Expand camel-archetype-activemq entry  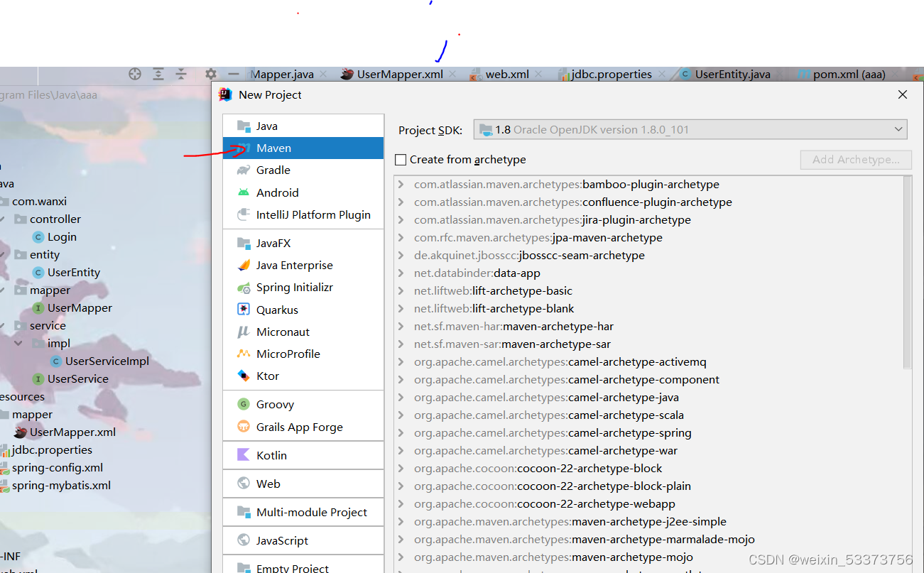[x=401, y=362]
